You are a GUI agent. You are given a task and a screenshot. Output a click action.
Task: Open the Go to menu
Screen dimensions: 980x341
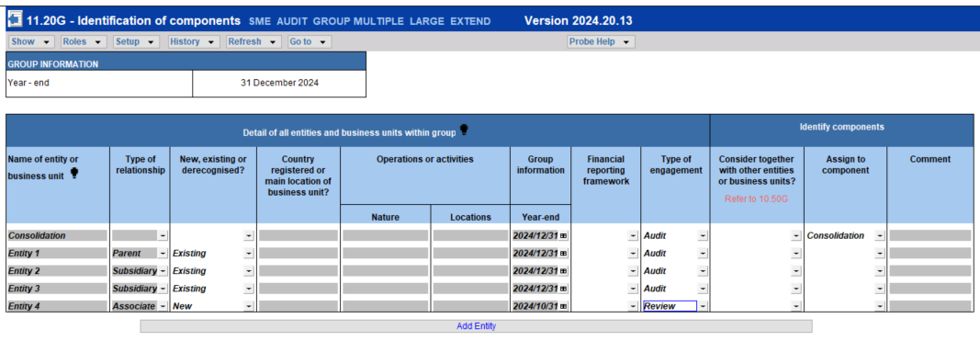(x=310, y=42)
